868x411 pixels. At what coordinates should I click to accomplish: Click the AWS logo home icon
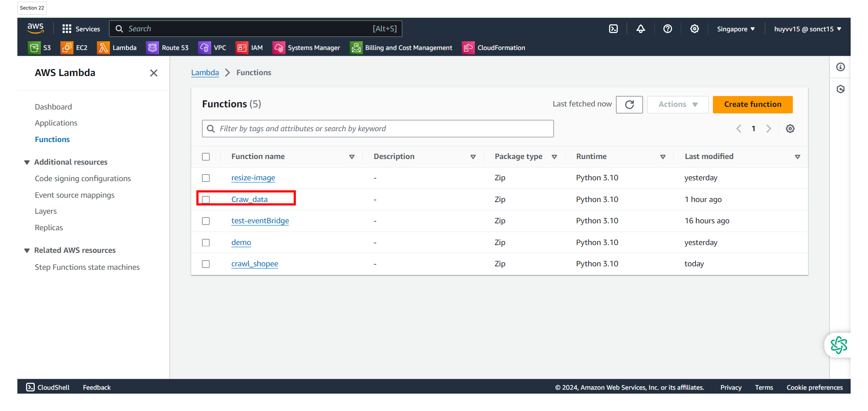click(x=35, y=28)
